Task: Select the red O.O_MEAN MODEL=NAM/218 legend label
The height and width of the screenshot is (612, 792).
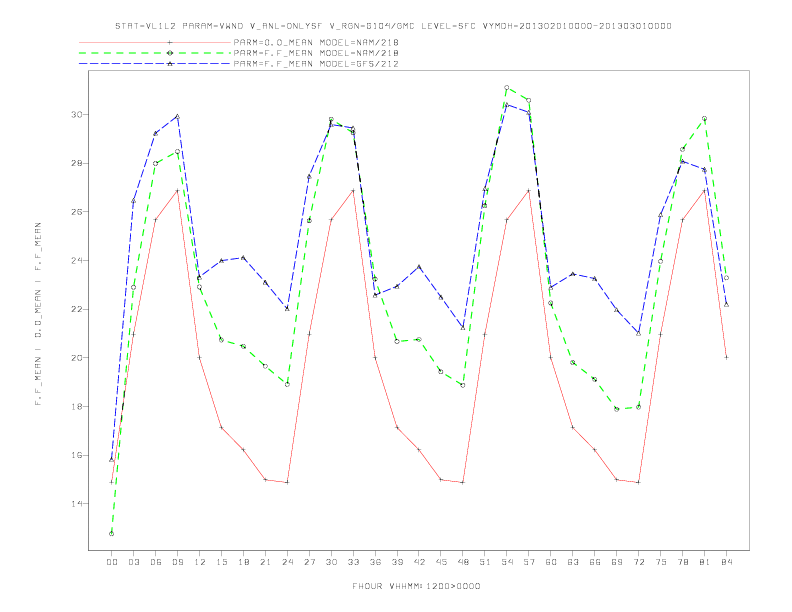Action: (x=316, y=42)
